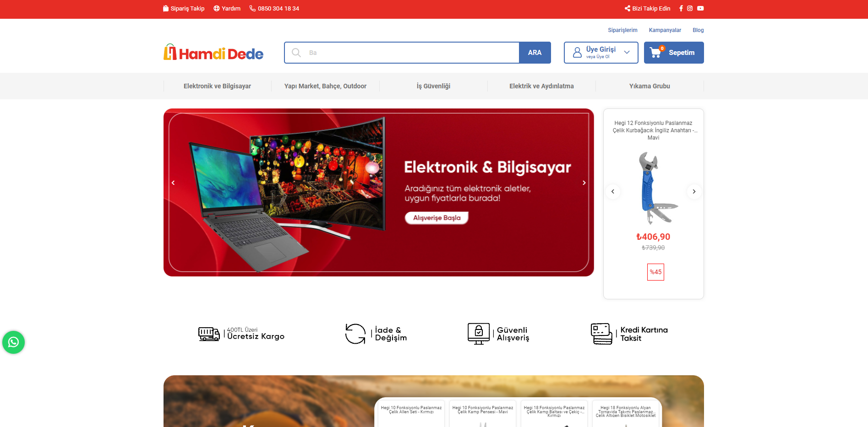Open Hegi 18 Fonksiyonlu Alyan Tornavida card

[x=625, y=413]
